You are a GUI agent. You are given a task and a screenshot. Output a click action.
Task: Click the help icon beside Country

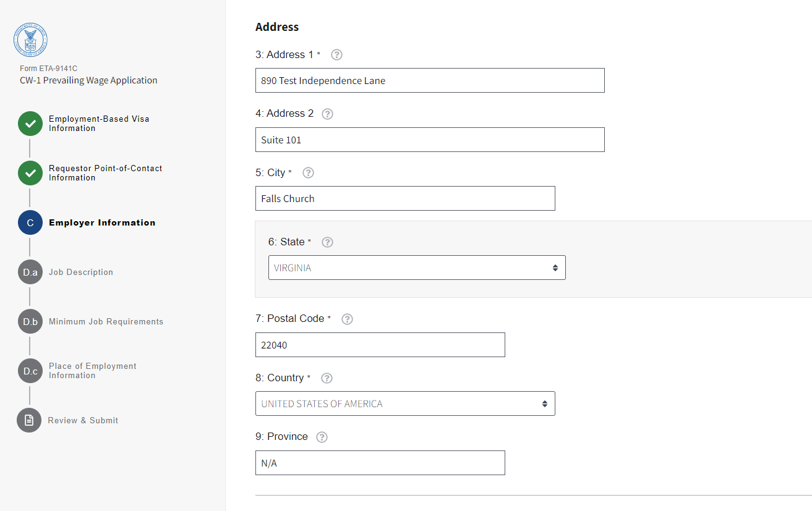point(327,378)
